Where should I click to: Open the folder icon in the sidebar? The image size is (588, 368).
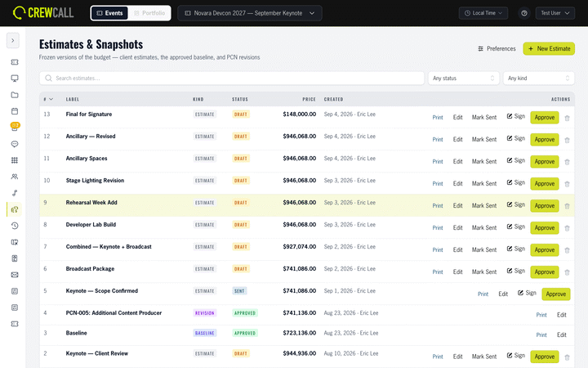15,95
